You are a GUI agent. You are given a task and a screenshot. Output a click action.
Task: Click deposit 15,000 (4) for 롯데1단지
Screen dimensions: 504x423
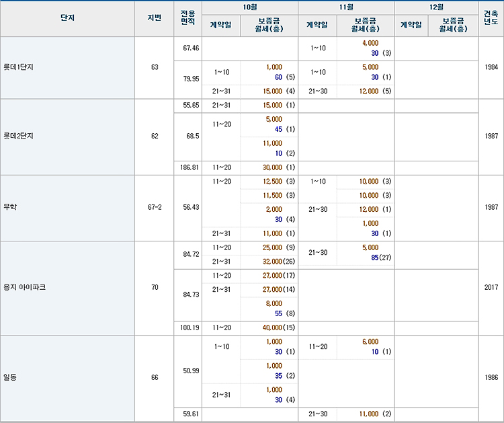pos(279,91)
